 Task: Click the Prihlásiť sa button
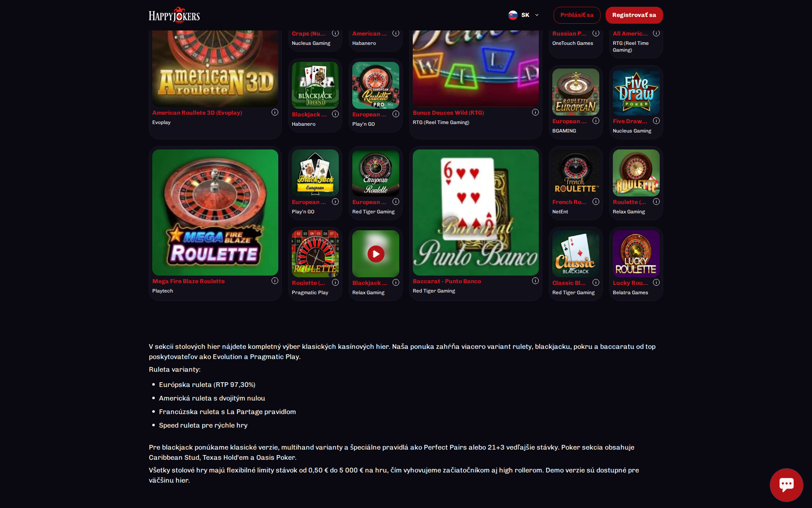[x=577, y=15]
